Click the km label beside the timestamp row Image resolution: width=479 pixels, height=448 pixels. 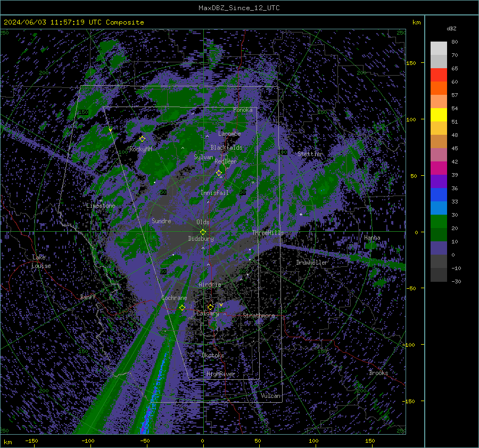[x=416, y=22]
